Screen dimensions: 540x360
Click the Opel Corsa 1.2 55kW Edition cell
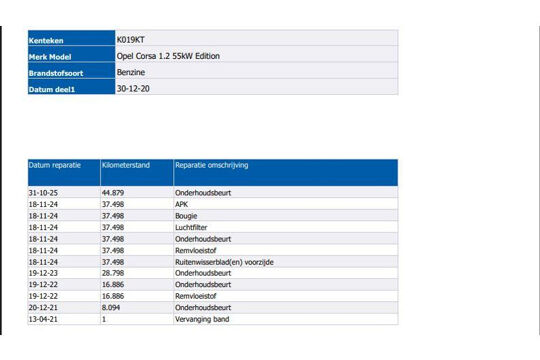pyautogui.click(x=257, y=56)
